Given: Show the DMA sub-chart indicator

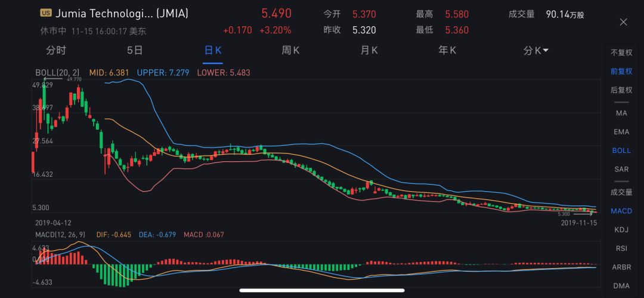Looking at the screenshot, I should coord(621,285).
